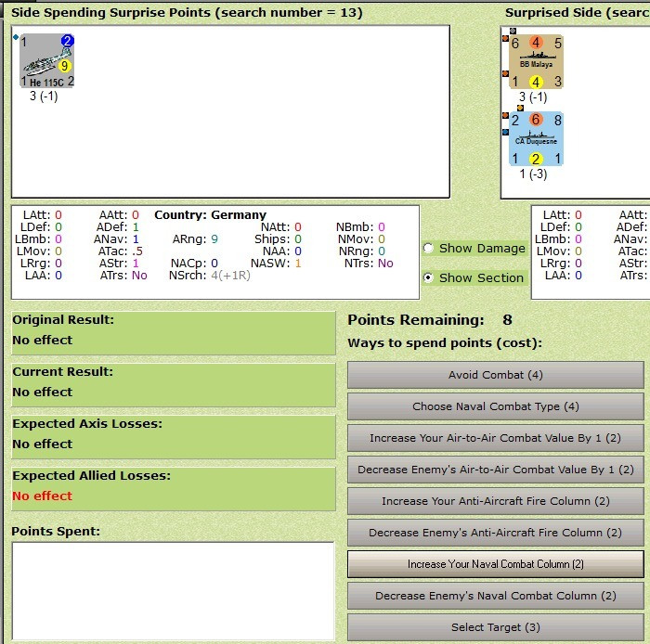Click the yellow 9 range circle on He 115C
The image size is (650, 644).
click(65, 66)
